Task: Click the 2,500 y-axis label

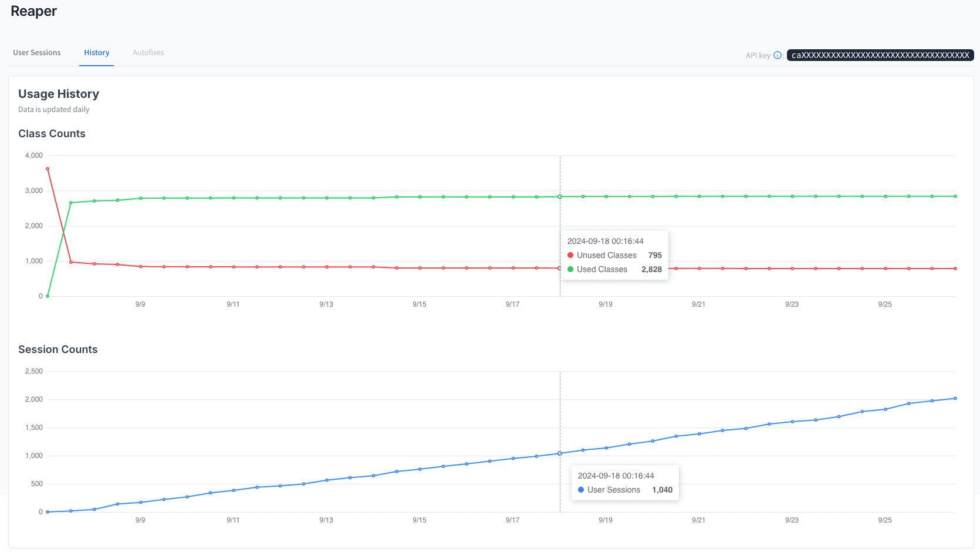Action: pyautogui.click(x=34, y=371)
